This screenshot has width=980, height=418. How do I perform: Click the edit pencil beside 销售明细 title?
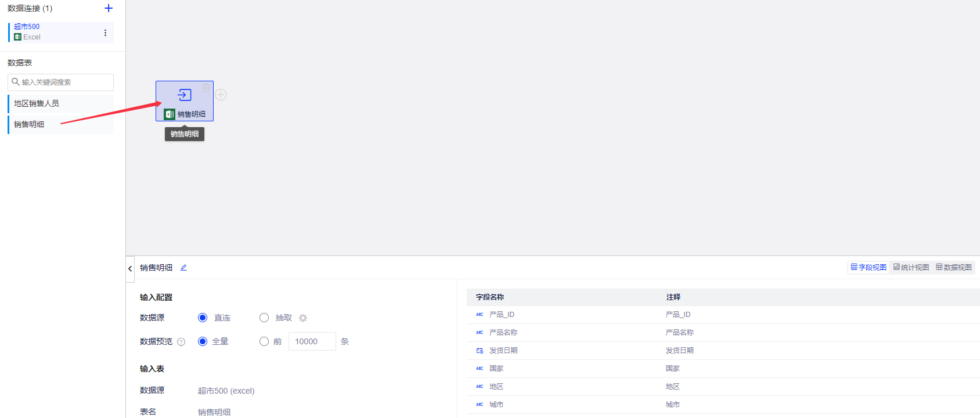coord(183,268)
